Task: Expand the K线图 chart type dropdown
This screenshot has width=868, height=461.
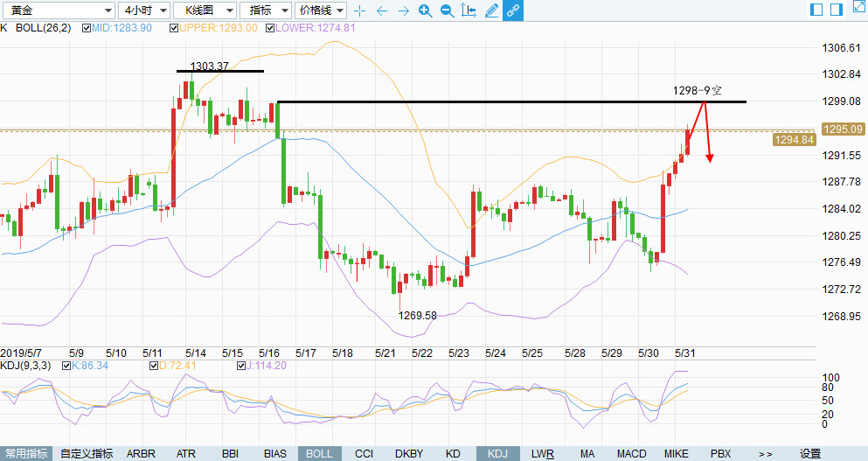Action: point(204,10)
